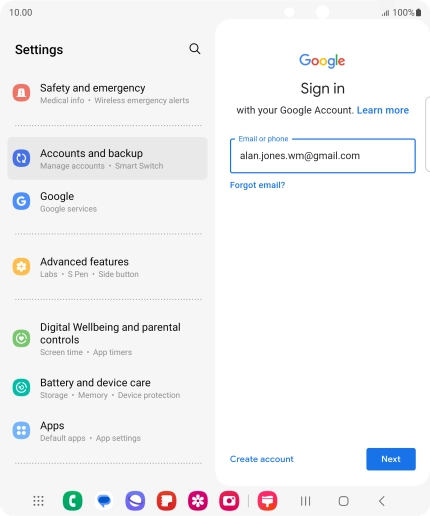Focus the Email or phone field
This screenshot has height=516, width=430.
(x=323, y=156)
